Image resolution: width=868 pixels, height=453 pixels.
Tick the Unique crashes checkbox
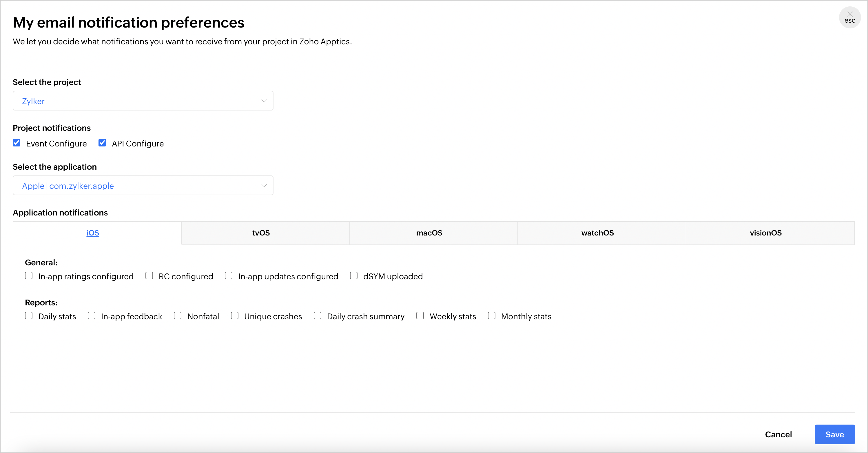point(235,316)
